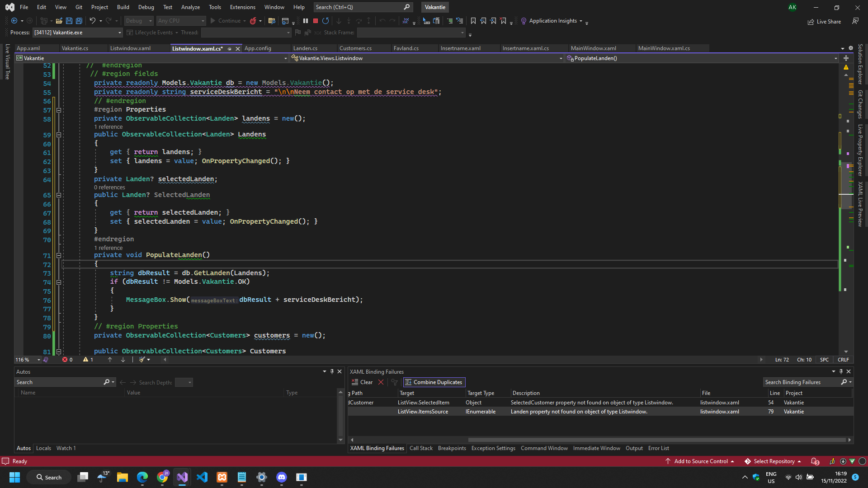Unpin the Listwindow.xaml.cs tab
This screenshot has width=868, height=488.
point(230,48)
